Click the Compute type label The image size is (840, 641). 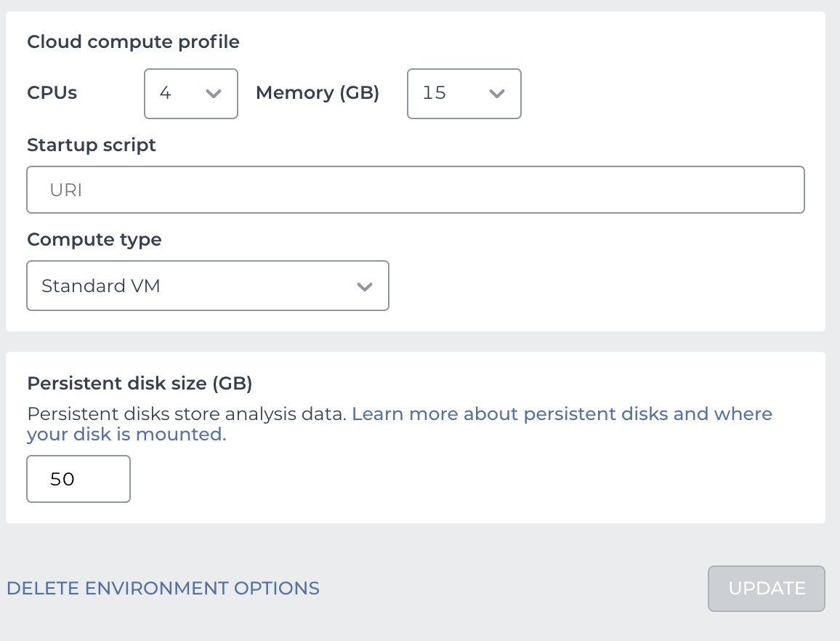(x=94, y=240)
